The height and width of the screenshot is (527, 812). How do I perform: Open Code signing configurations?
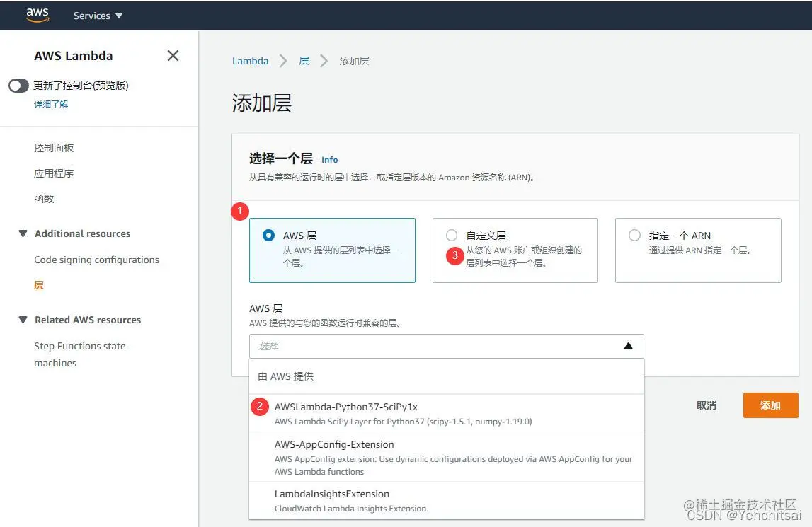[96, 260]
